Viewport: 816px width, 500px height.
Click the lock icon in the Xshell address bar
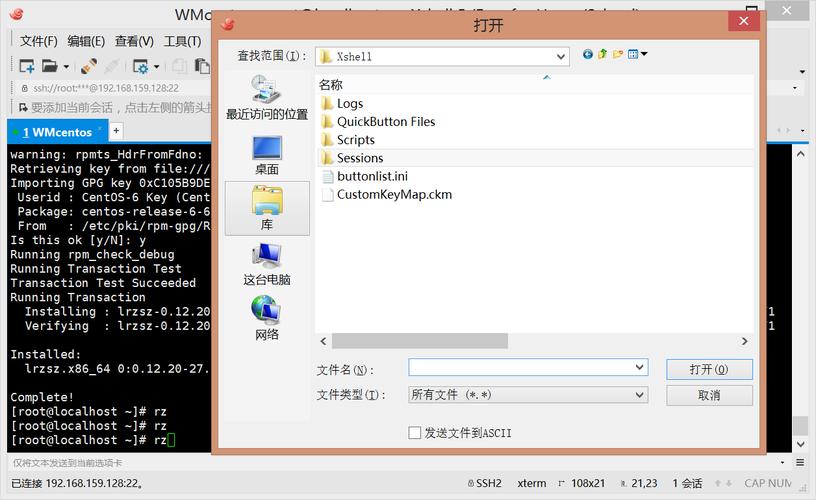(x=24, y=88)
